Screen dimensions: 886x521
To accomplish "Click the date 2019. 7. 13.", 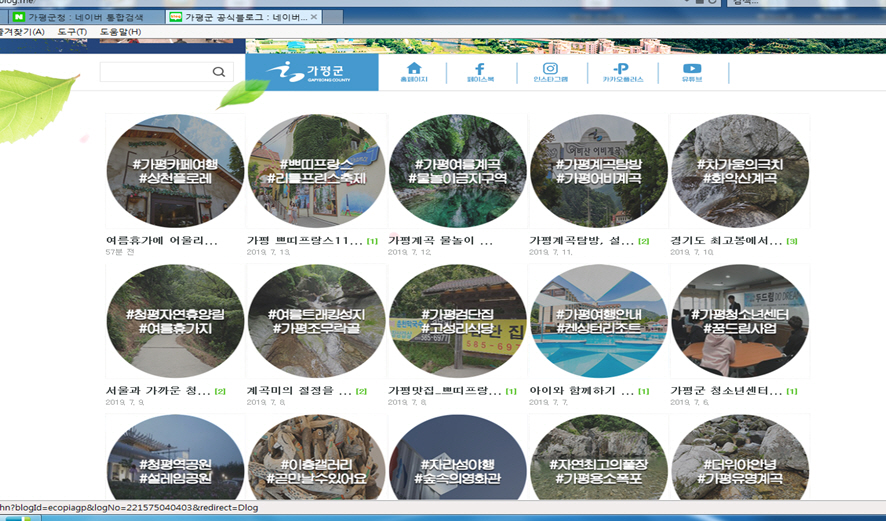I will tap(268, 252).
